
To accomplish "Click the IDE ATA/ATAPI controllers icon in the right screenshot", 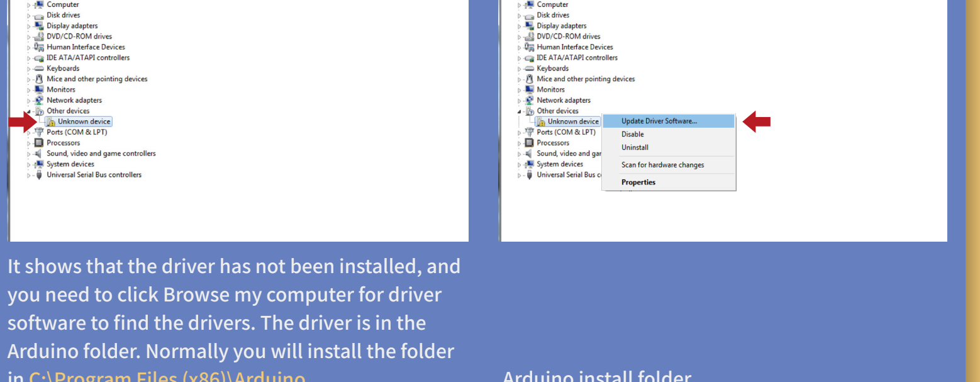I will 529,58.
